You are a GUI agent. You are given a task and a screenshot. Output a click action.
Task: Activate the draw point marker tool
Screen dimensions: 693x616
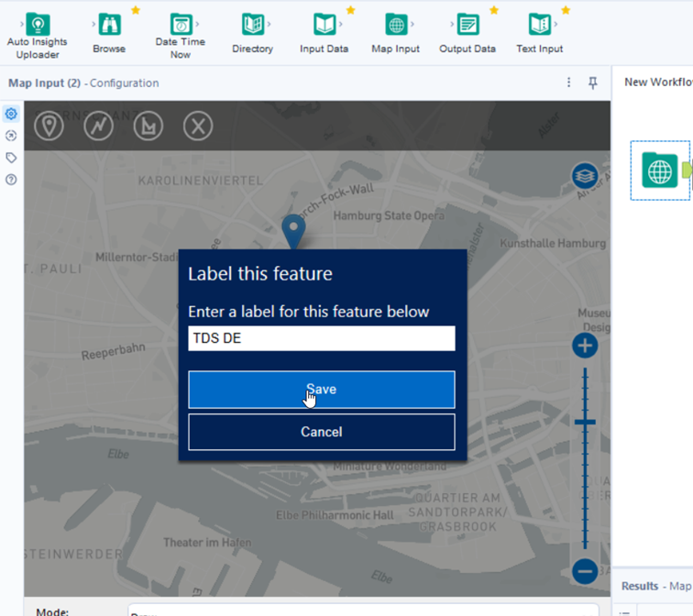(x=49, y=126)
